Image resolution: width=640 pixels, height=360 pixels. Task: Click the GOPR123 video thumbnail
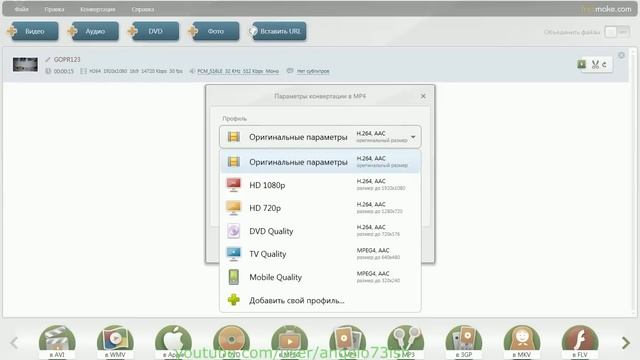(25, 64)
